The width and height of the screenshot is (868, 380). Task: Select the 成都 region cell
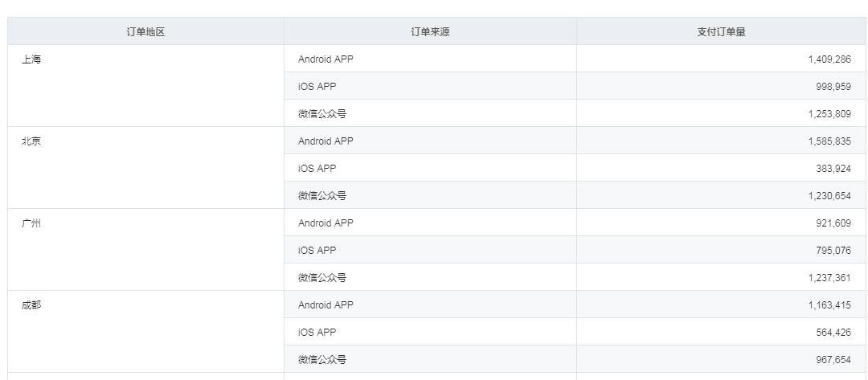coord(145,331)
